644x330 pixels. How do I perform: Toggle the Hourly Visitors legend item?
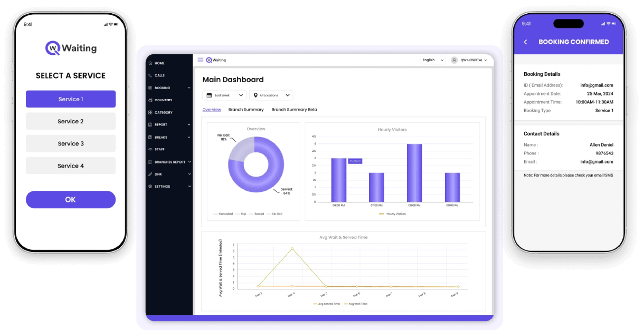pyautogui.click(x=392, y=214)
